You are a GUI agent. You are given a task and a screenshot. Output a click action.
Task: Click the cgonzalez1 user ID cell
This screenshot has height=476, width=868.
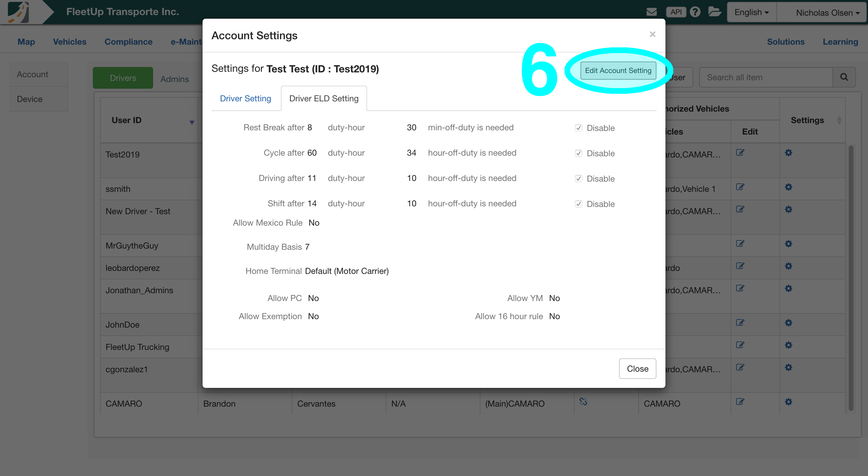(x=149, y=375)
